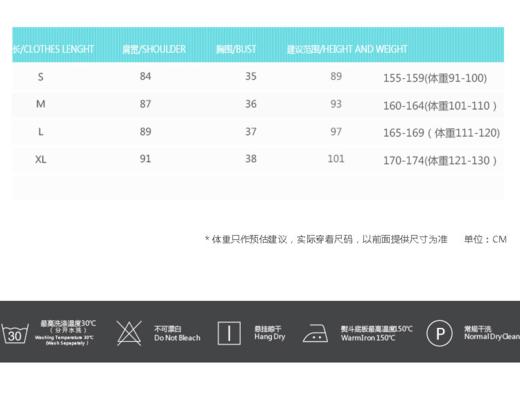This screenshot has height=418, width=520.
Task: Click the 160-164 height range text
Action: (440, 106)
